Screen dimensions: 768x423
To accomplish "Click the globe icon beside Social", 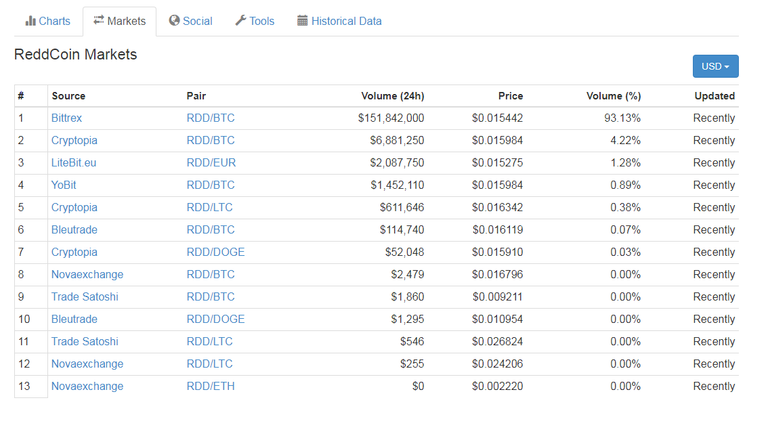I will pos(174,21).
